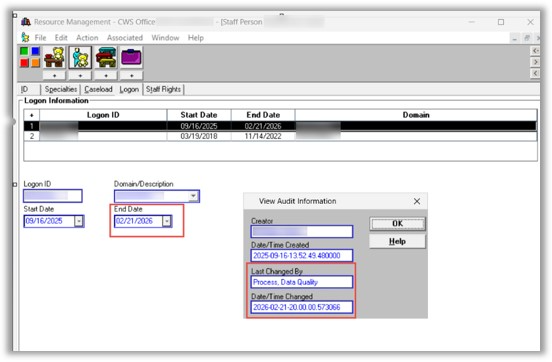This screenshot has height=362, width=552.
Task: Click the Domain column header
Action: pyautogui.click(x=416, y=115)
